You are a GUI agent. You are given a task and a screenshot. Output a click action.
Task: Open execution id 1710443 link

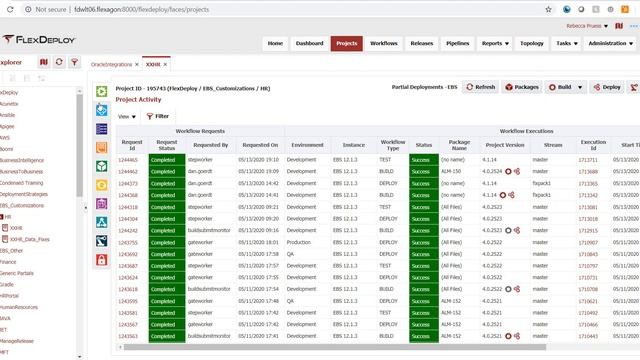588,336
